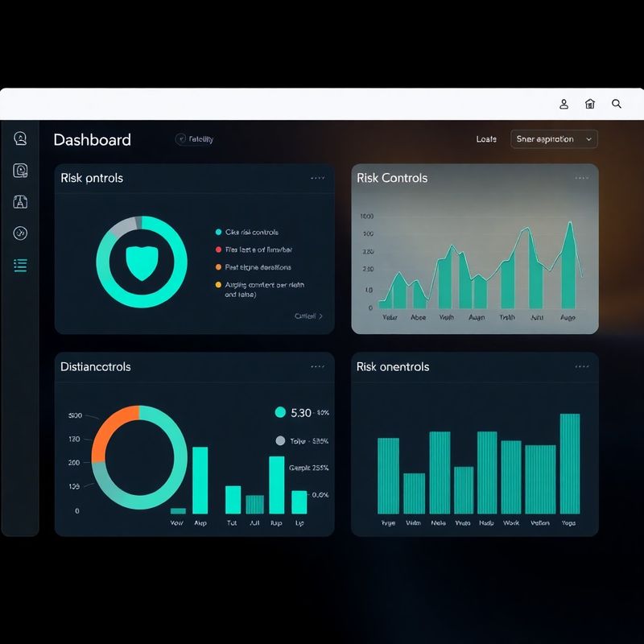
Task: Click the Loate link
Action: click(486, 139)
